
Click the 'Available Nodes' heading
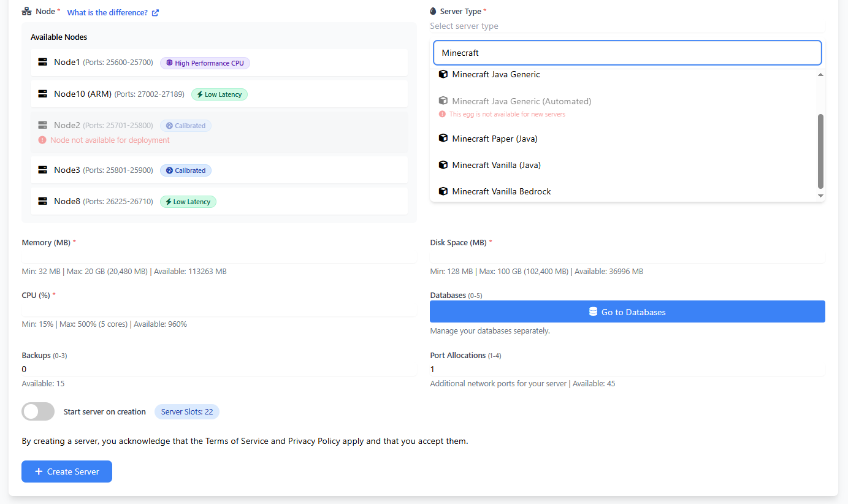click(59, 37)
